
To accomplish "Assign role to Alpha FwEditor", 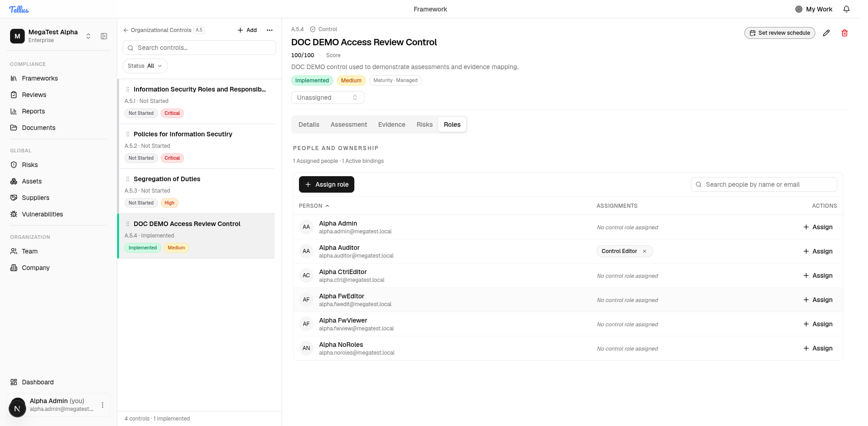I will 818,300.
